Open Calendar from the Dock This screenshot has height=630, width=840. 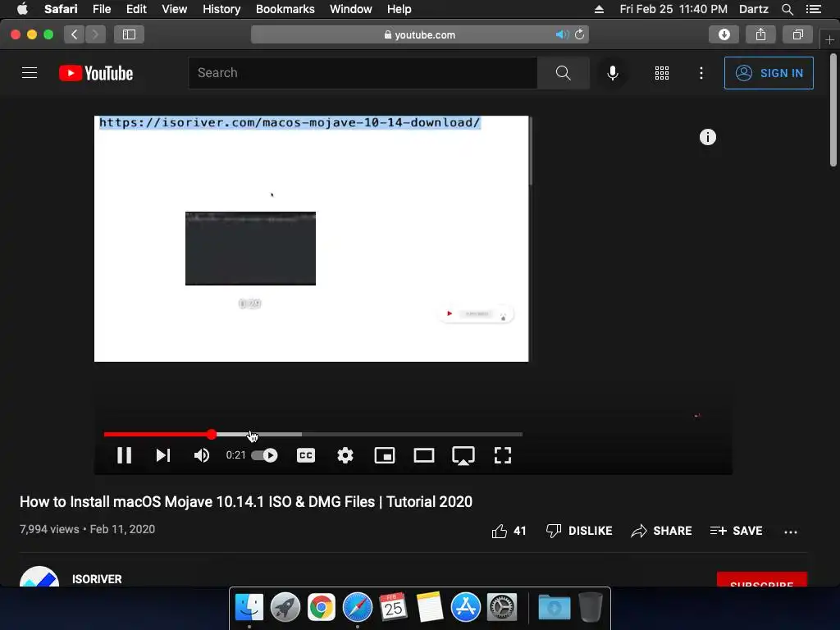pos(394,607)
